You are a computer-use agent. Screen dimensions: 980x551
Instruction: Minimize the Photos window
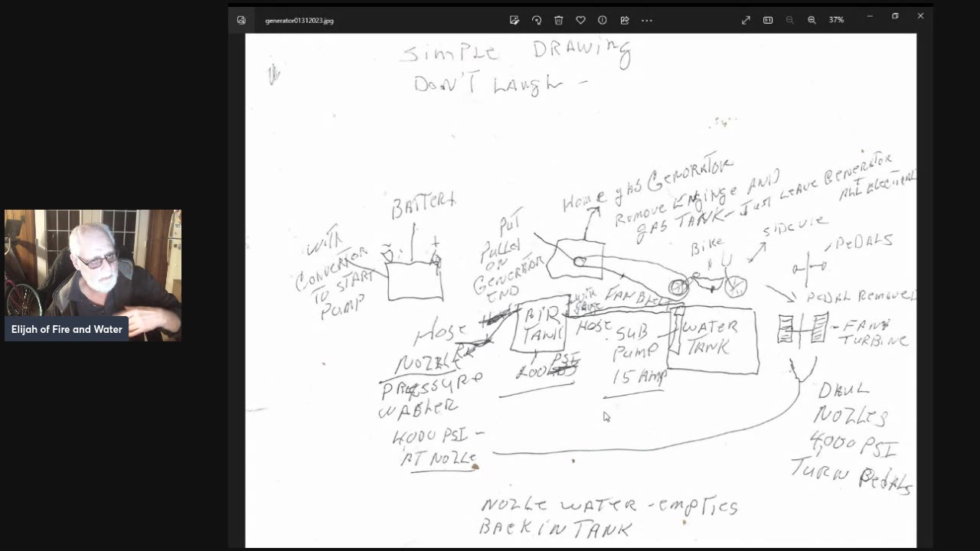tap(870, 16)
